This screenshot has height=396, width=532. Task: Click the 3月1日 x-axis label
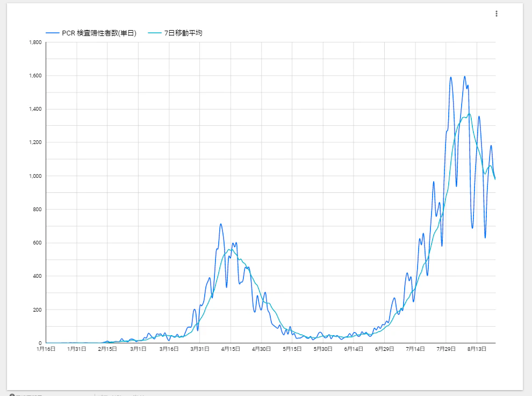(x=138, y=349)
